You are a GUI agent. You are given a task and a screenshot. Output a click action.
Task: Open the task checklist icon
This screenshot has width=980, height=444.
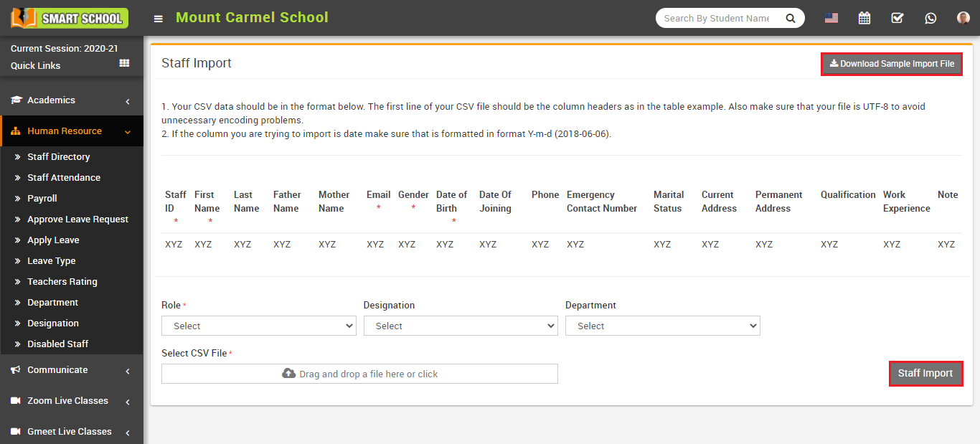pos(897,19)
